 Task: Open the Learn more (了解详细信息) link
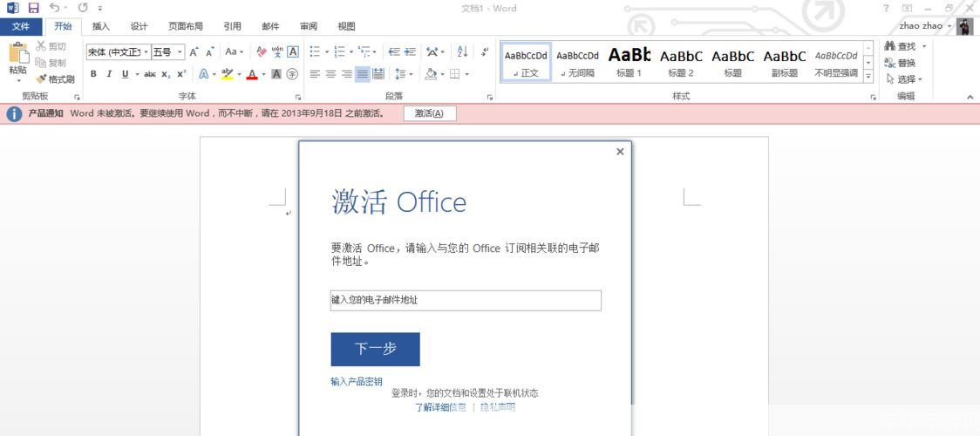pos(440,407)
